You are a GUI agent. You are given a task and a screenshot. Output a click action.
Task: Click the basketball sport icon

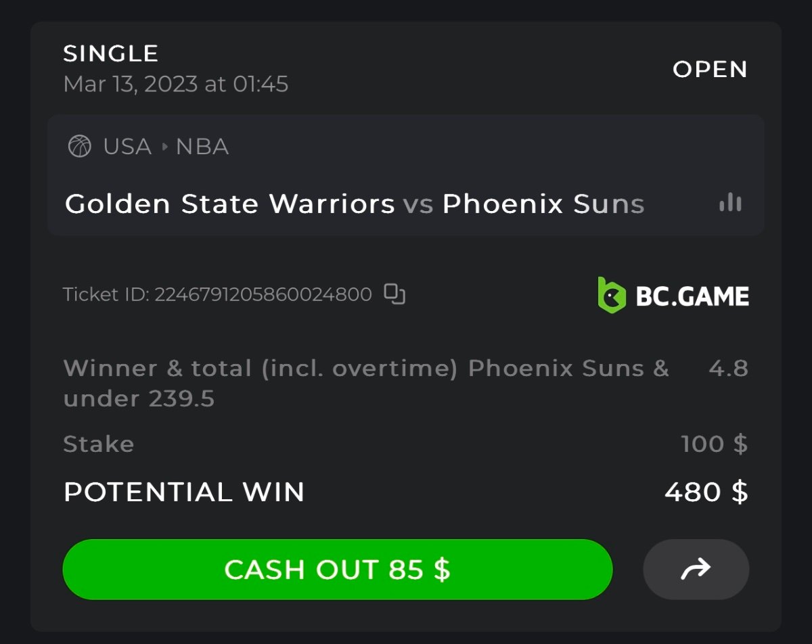coord(80,146)
